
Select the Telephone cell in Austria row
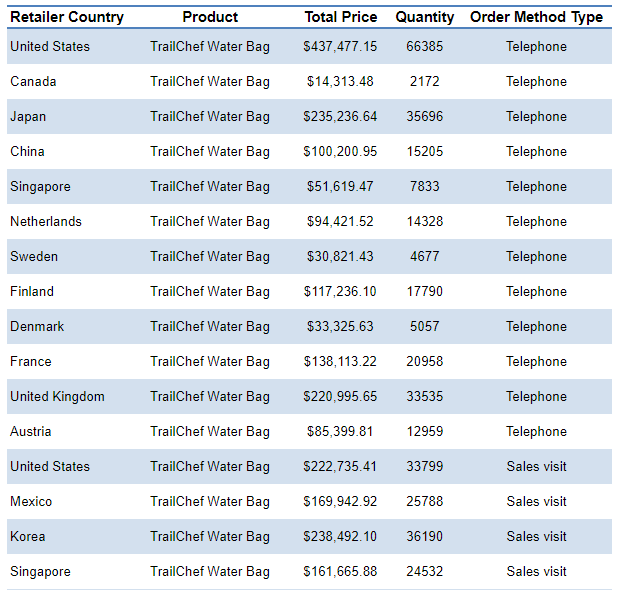point(536,432)
